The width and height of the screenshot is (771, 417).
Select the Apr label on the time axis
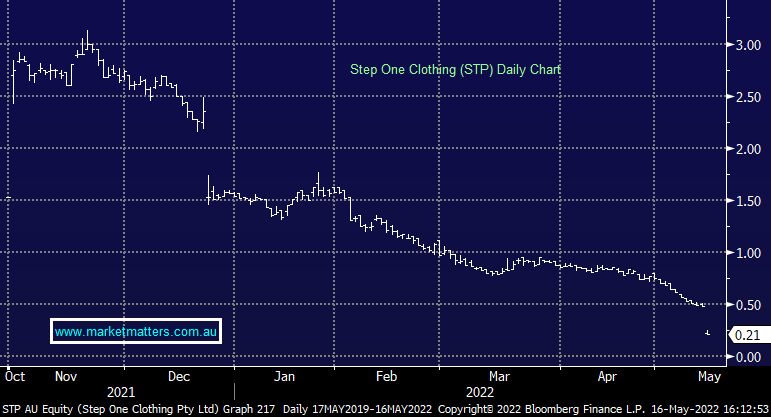tap(608, 377)
